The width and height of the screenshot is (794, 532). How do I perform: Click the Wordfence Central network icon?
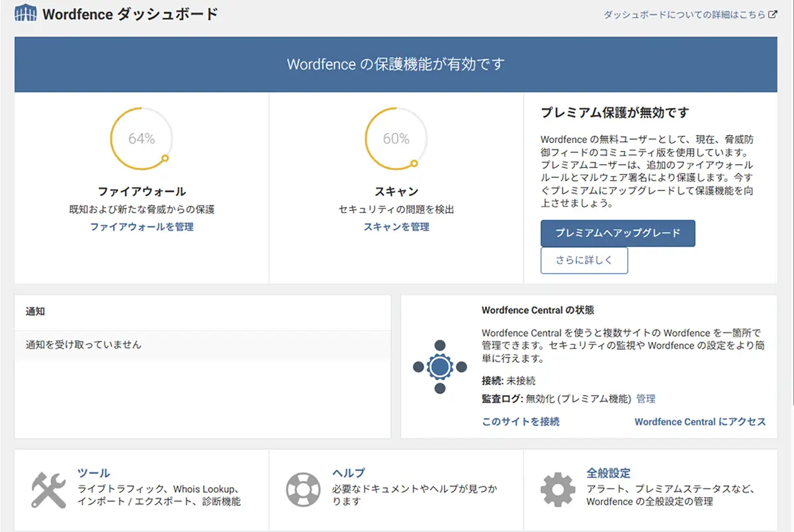[x=440, y=367]
